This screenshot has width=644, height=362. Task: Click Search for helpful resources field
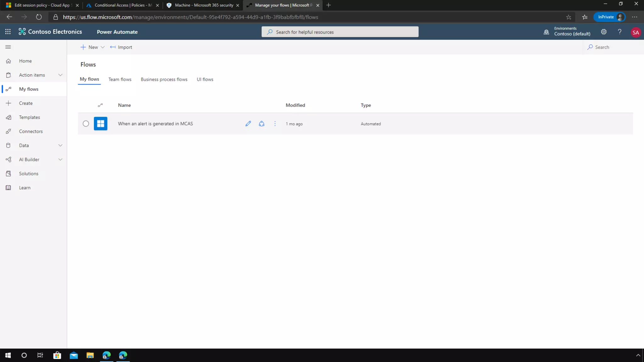340,32
